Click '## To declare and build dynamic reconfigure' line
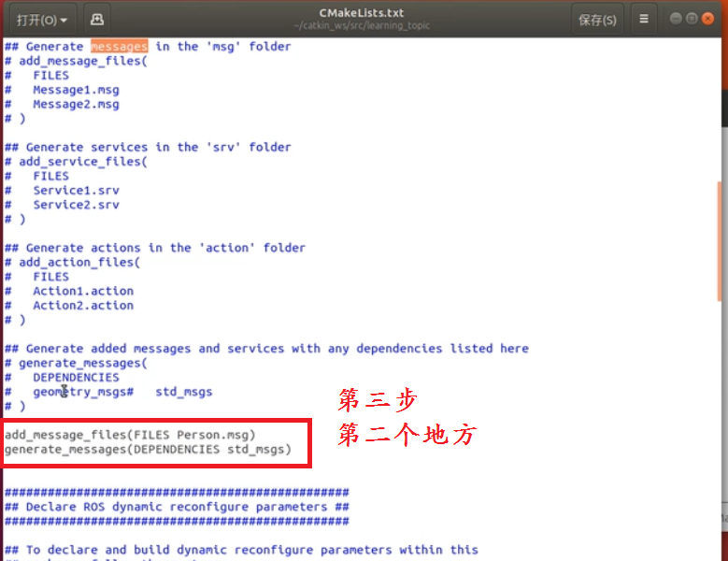Viewport: 728px width, 561px height. tap(241, 550)
